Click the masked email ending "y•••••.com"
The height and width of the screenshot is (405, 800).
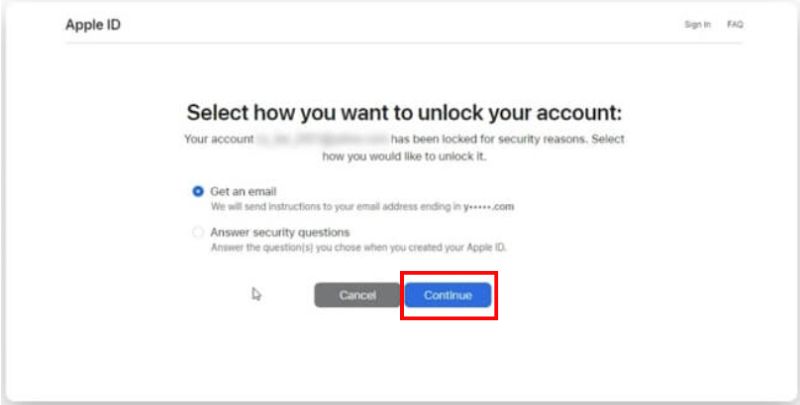[x=489, y=207]
